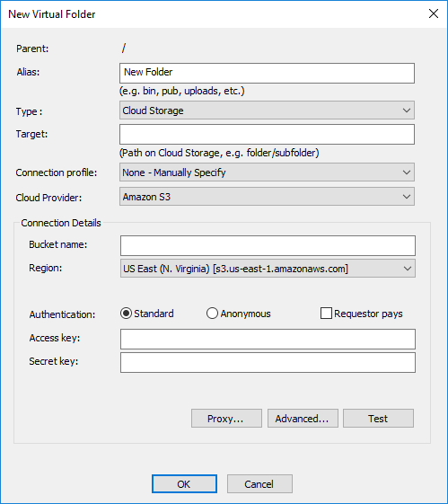Enable the Requestor pays checkbox

(x=326, y=314)
